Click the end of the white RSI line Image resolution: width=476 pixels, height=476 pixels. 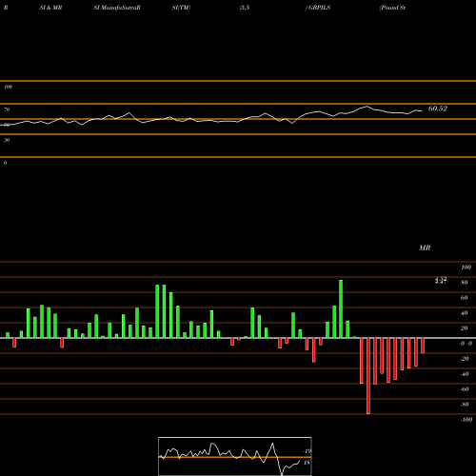click(422, 110)
